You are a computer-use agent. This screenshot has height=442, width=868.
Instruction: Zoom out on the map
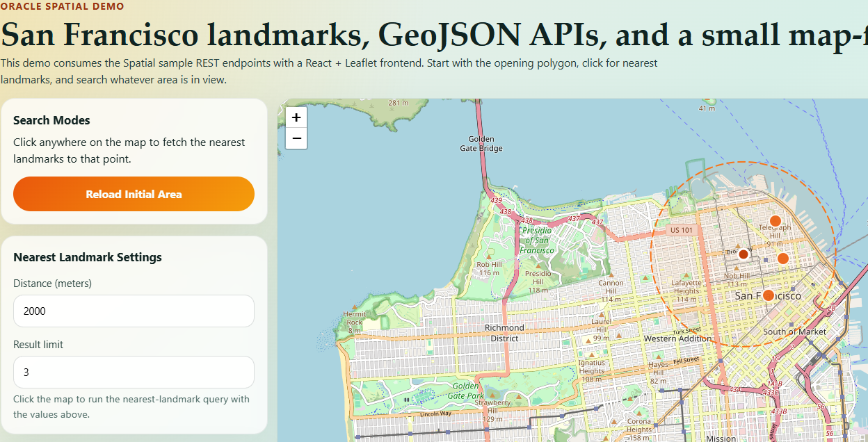(x=296, y=138)
